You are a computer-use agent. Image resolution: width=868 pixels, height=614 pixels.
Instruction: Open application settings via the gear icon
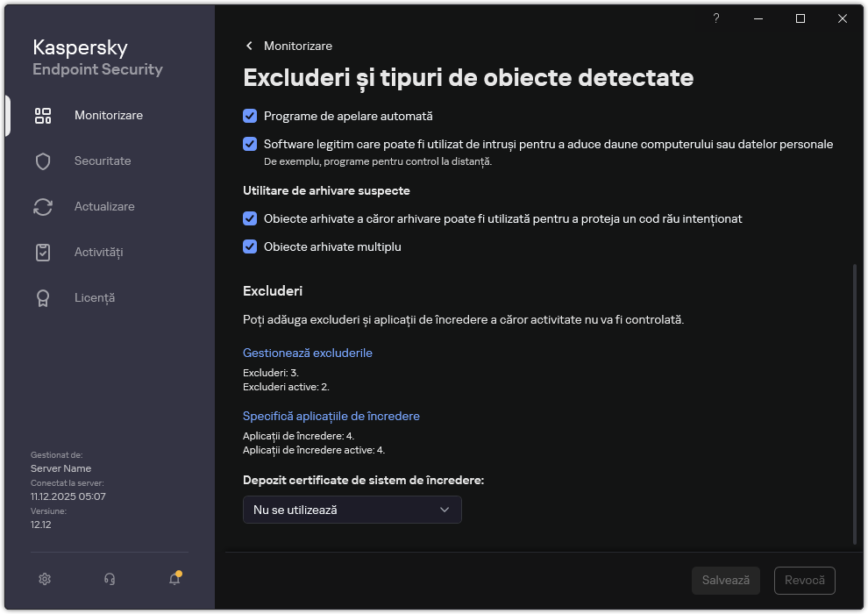coord(44,579)
